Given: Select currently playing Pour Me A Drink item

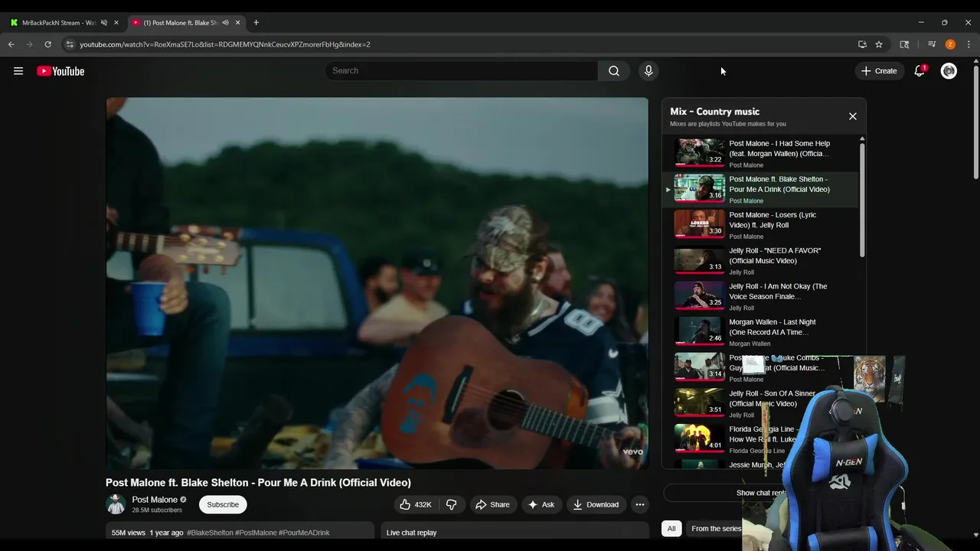Looking at the screenshot, I should 762,189.
